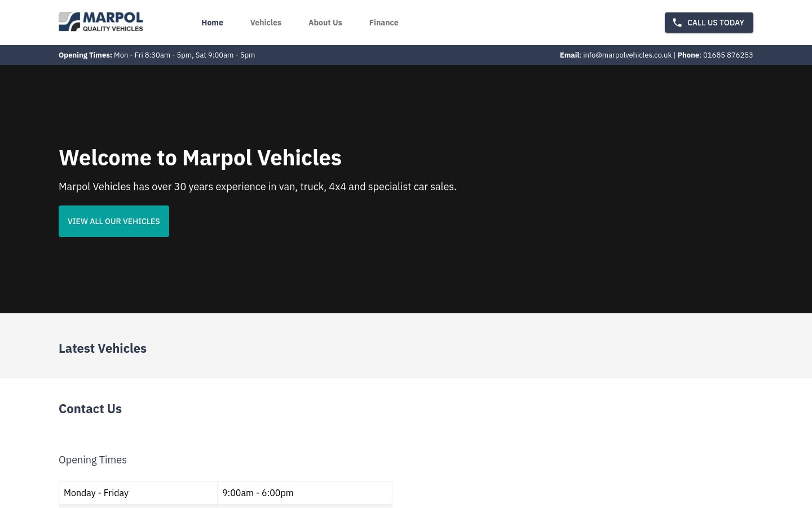This screenshot has width=812, height=508.
Task: Click the info@marpolvehicles.co.uk email address
Action: (627, 55)
